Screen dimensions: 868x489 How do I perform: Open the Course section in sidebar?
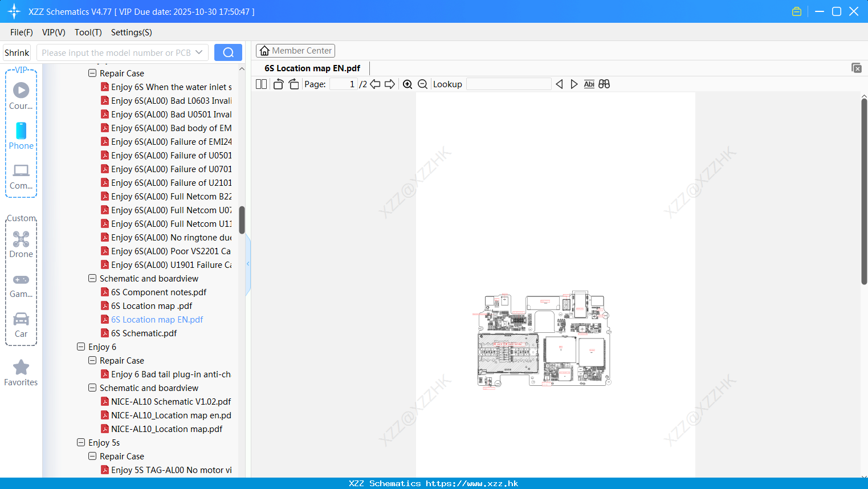coord(21,96)
